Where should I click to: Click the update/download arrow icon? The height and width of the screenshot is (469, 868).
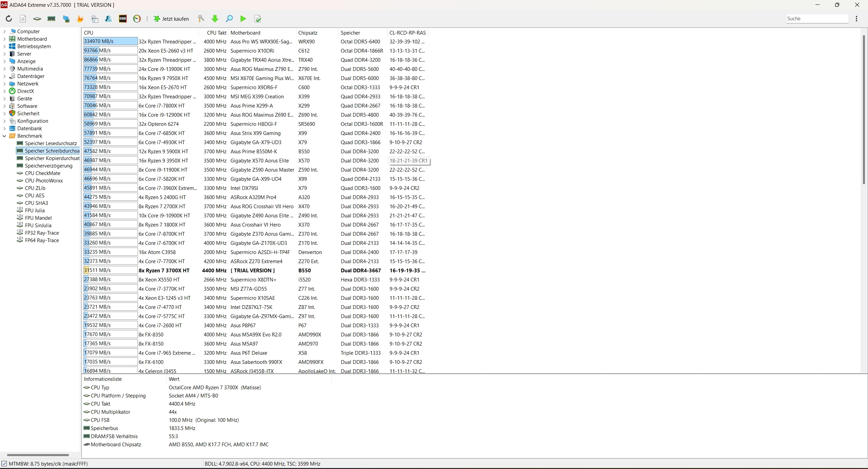pyautogui.click(x=214, y=19)
